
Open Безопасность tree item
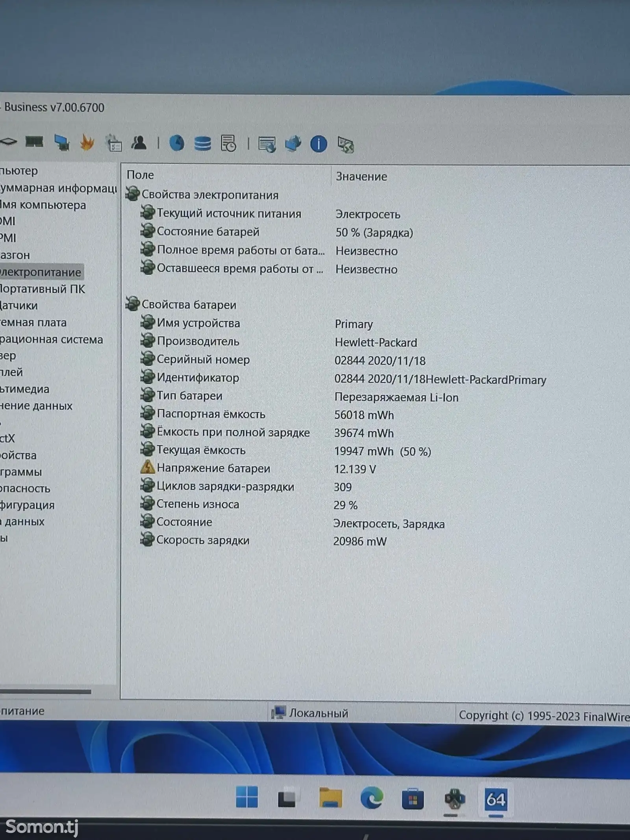click(25, 488)
